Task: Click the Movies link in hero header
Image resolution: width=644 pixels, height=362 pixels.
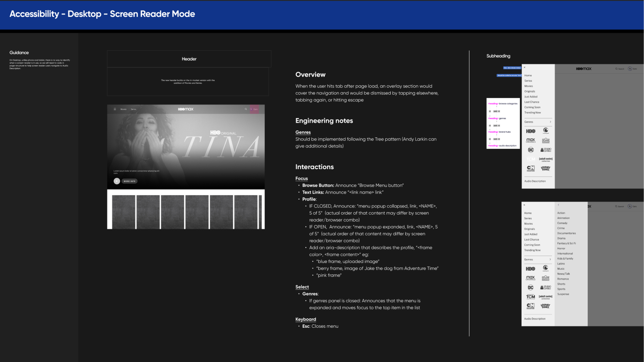Action: tap(123, 109)
